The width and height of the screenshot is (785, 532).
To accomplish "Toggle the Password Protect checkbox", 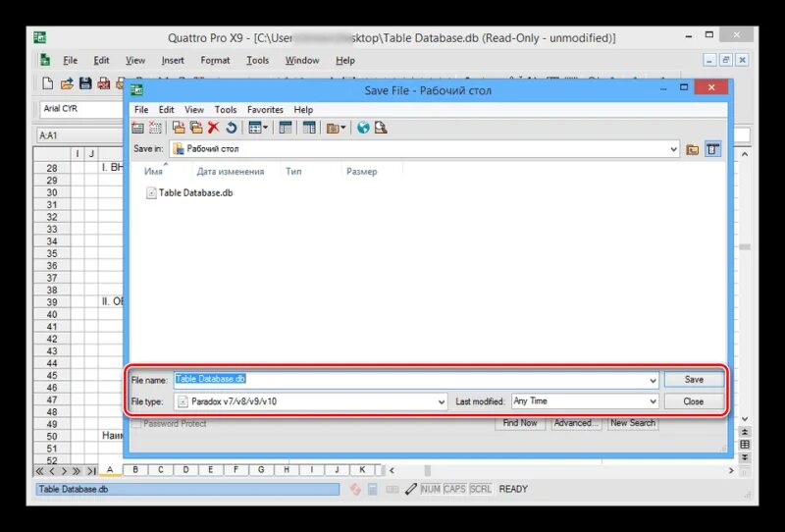I will pyautogui.click(x=136, y=424).
